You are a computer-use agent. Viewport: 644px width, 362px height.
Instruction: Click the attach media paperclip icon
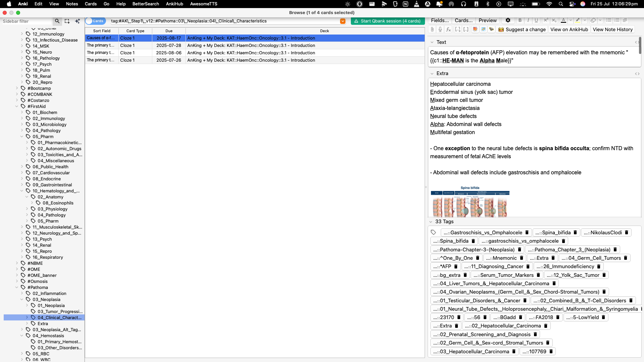pyautogui.click(x=432, y=29)
